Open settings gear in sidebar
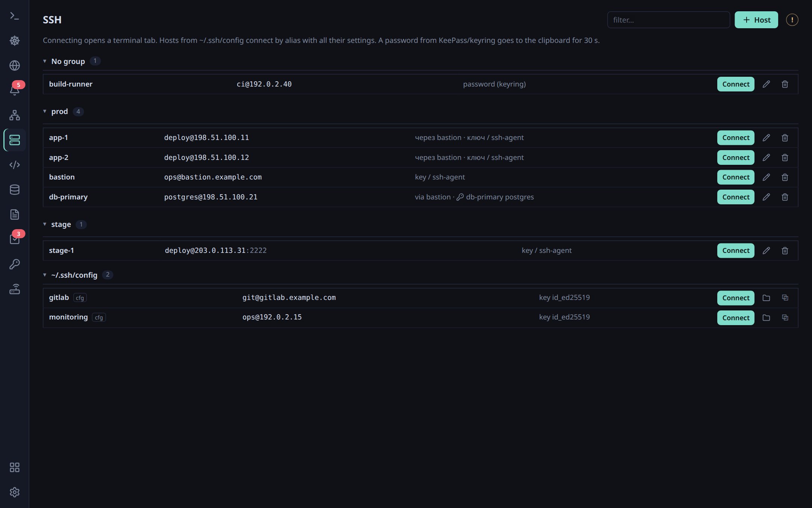Screen dimensions: 812x508 coord(15,492)
